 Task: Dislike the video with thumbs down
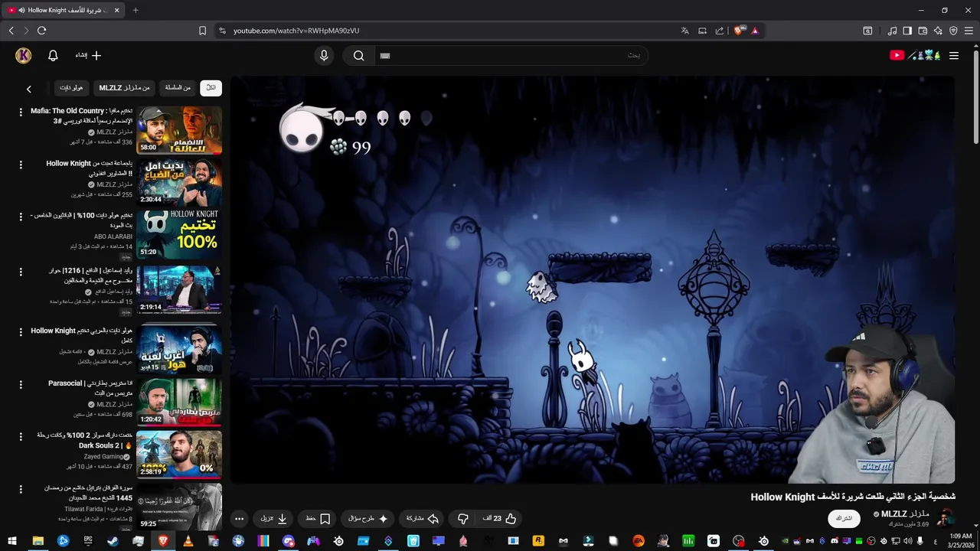462,518
